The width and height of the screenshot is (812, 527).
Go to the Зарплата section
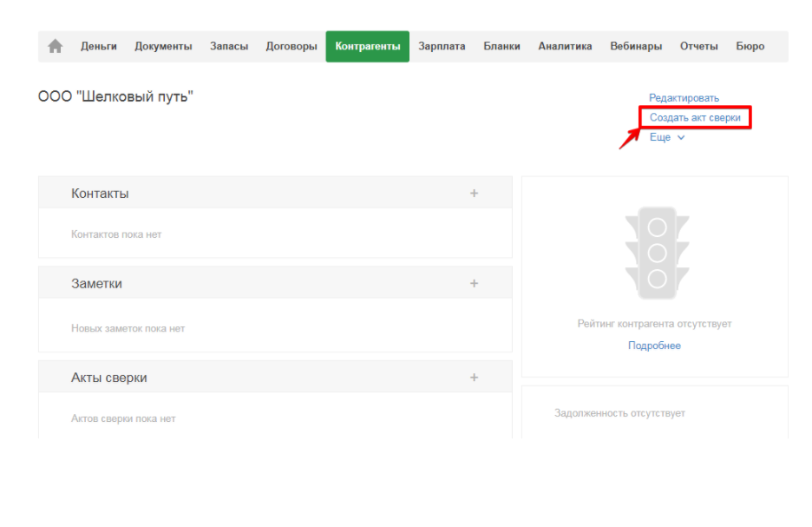tap(442, 47)
